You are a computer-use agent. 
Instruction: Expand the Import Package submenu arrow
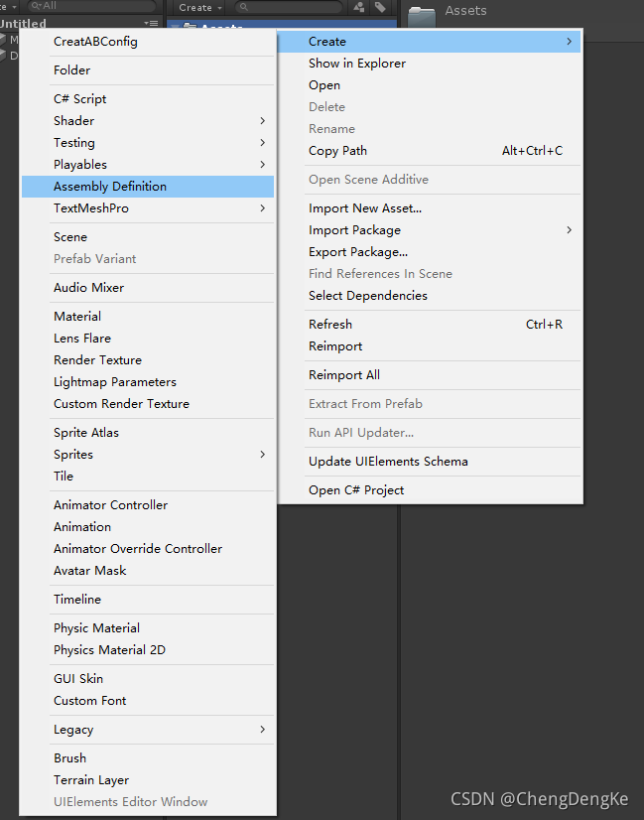[570, 230]
